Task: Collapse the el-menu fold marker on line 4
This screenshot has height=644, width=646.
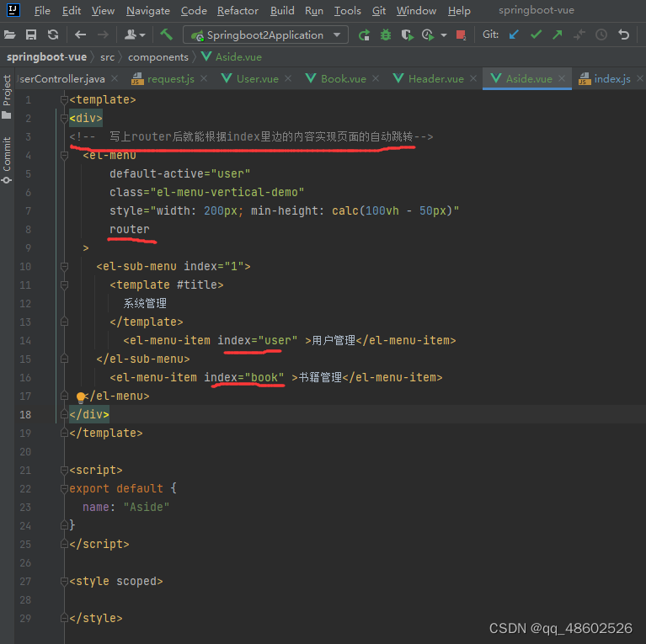Action: [x=64, y=155]
